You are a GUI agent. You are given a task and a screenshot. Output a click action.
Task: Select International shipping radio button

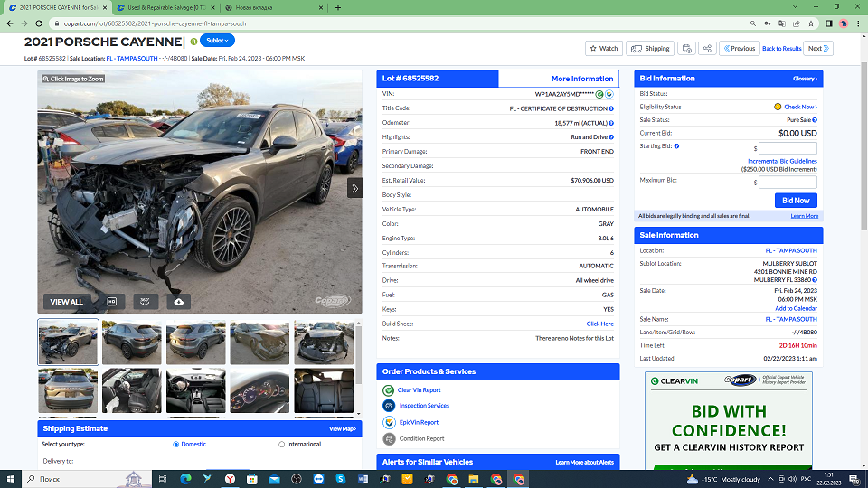click(282, 445)
